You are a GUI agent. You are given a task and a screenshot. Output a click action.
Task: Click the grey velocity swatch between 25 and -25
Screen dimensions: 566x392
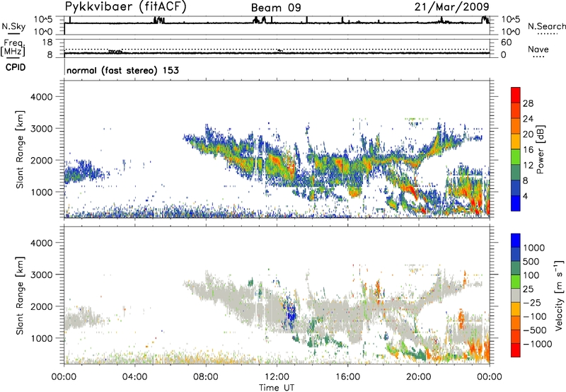(x=516, y=296)
